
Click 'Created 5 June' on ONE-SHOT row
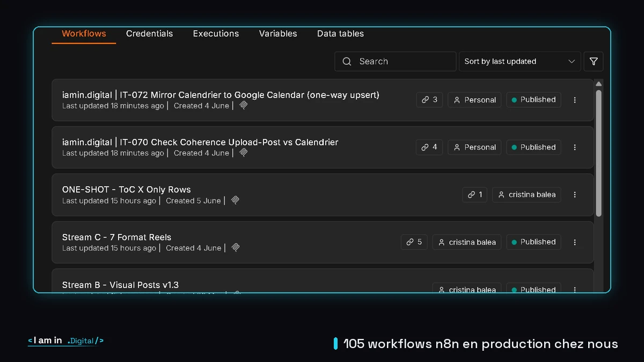[193, 201]
